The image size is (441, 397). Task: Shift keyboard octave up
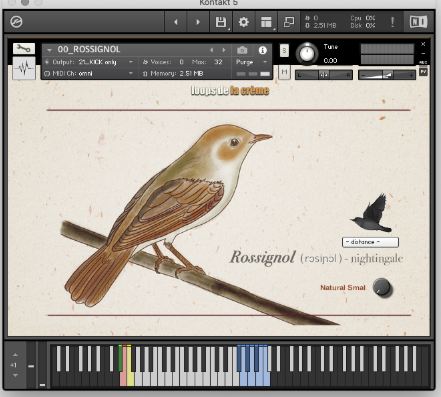click(15, 355)
